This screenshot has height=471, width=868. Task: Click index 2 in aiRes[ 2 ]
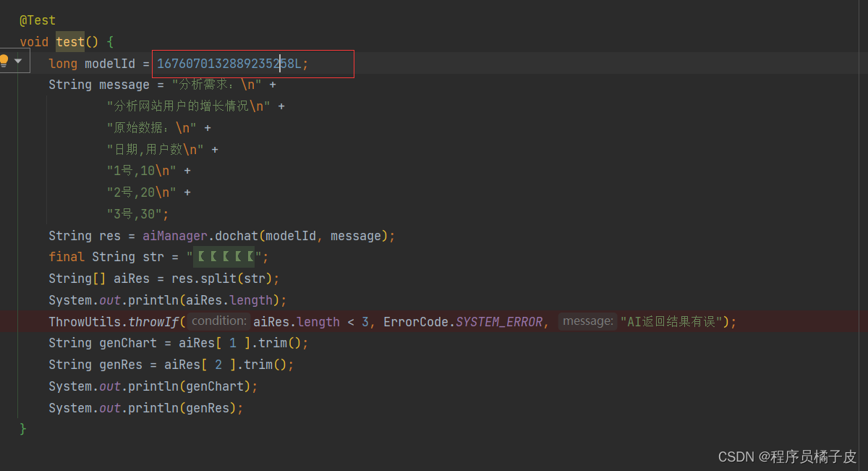(218, 365)
